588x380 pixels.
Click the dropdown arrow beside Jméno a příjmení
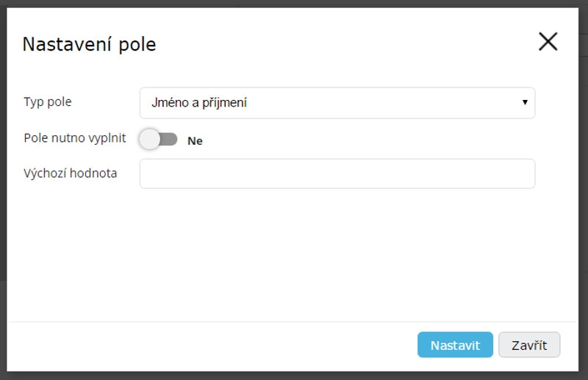point(525,102)
